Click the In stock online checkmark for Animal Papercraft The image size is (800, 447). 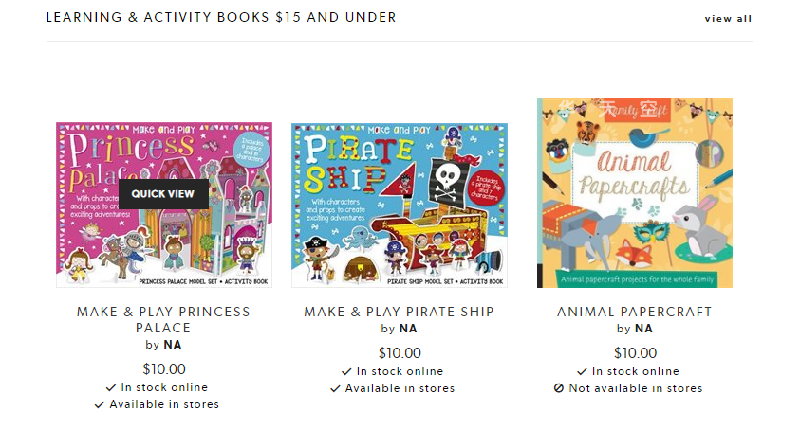[582, 371]
